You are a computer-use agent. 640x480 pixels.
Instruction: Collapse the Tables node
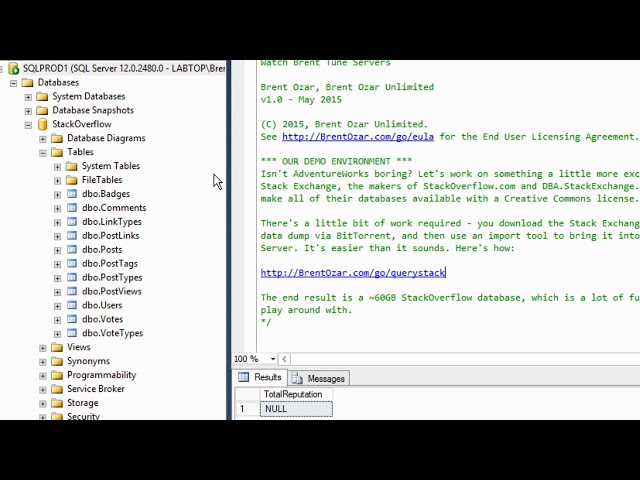pyautogui.click(x=43, y=153)
